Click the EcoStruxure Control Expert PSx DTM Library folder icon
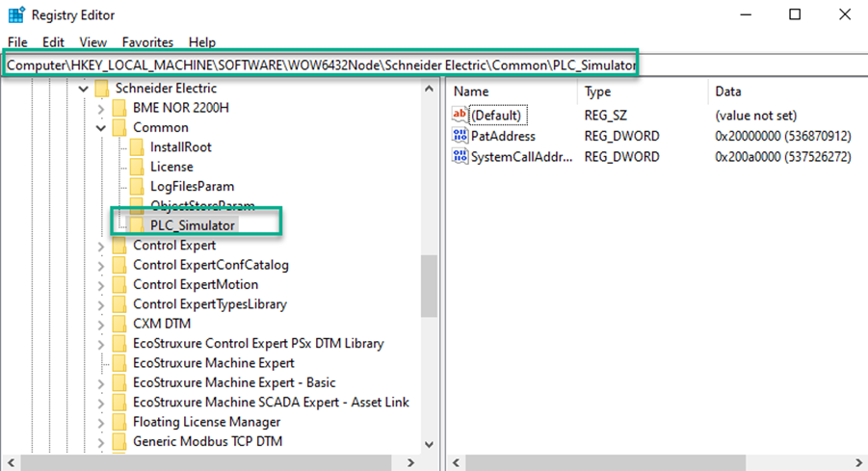The height and width of the screenshot is (471, 868). [x=119, y=344]
